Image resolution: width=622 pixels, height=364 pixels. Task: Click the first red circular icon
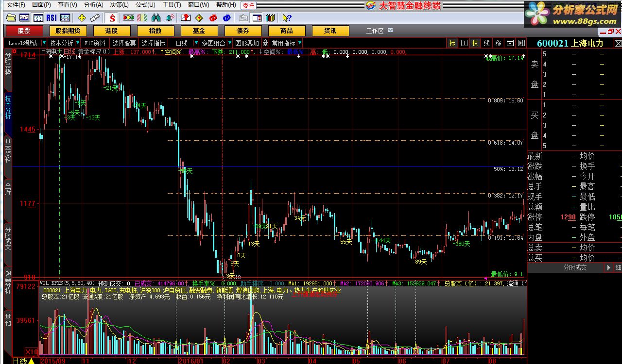(x=213, y=18)
